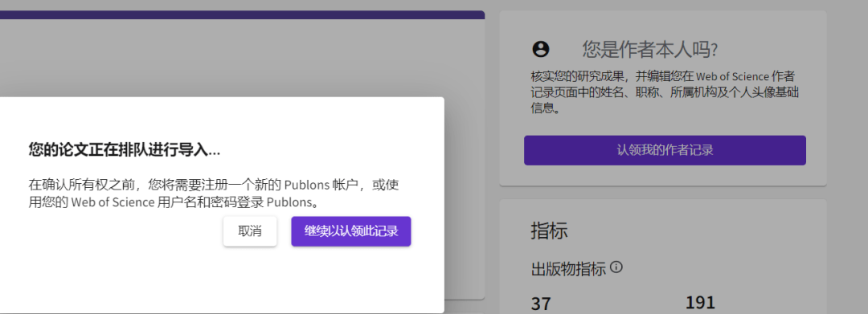Click the info icon next to 出版物指标
Viewport: 868px width, 314px height.
616,268
